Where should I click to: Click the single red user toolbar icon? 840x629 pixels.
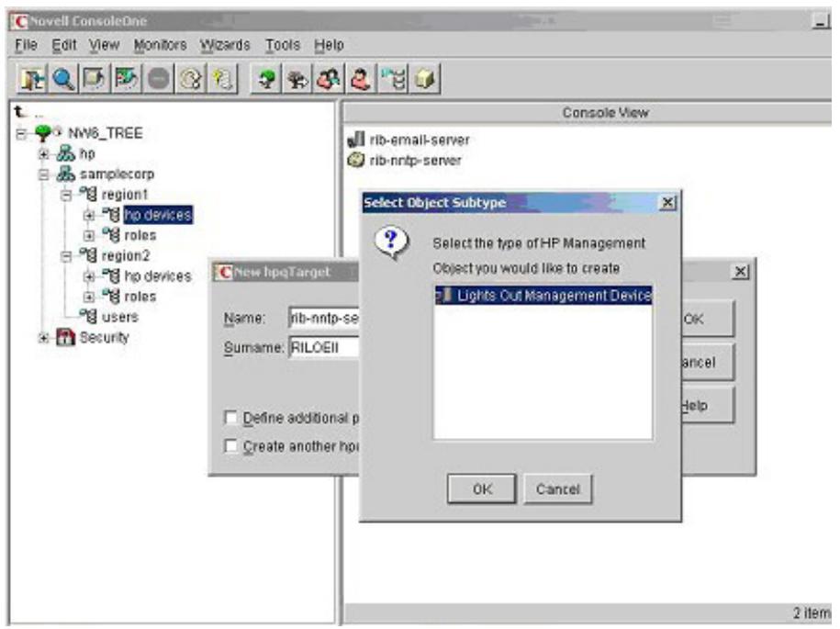coord(361,79)
